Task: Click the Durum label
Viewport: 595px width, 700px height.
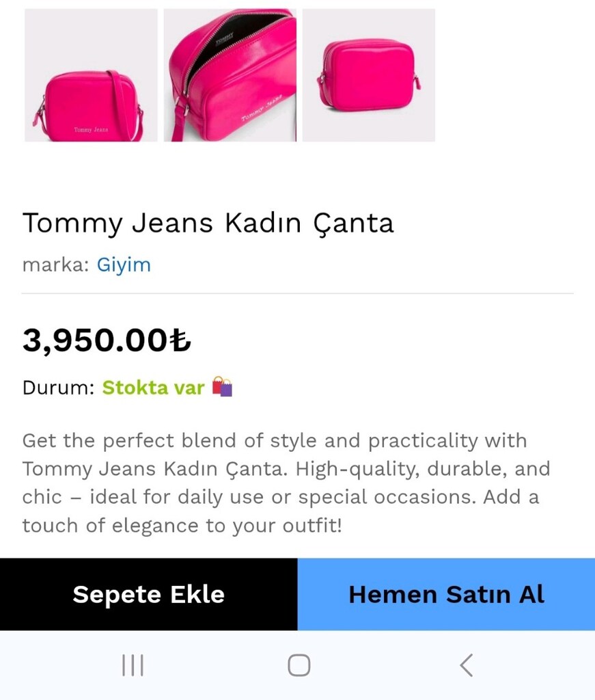Action: pyautogui.click(x=59, y=388)
